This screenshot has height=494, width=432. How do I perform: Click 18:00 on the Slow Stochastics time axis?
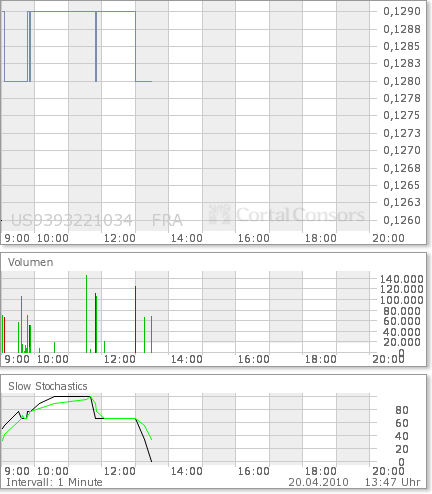(321, 471)
